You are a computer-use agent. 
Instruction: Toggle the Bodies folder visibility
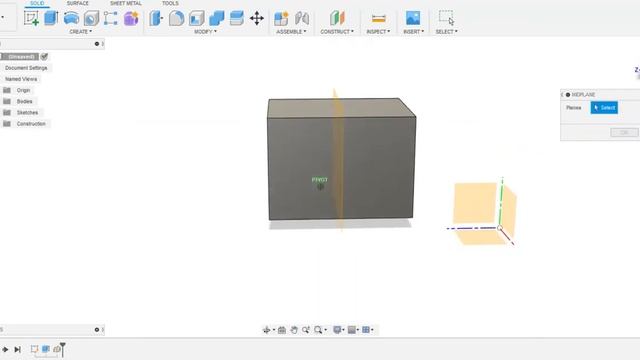(x=7, y=101)
